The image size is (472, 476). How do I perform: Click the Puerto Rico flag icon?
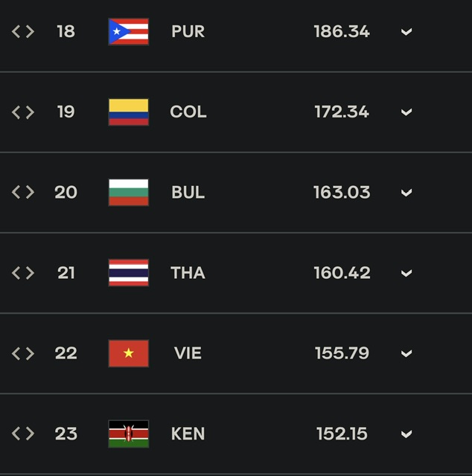click(129, 31)
